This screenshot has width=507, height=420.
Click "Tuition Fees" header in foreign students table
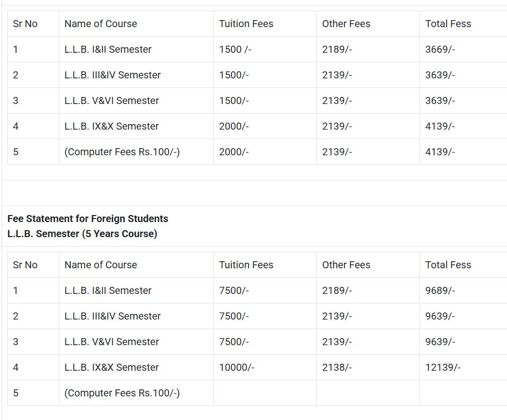[x=246, y=265]
